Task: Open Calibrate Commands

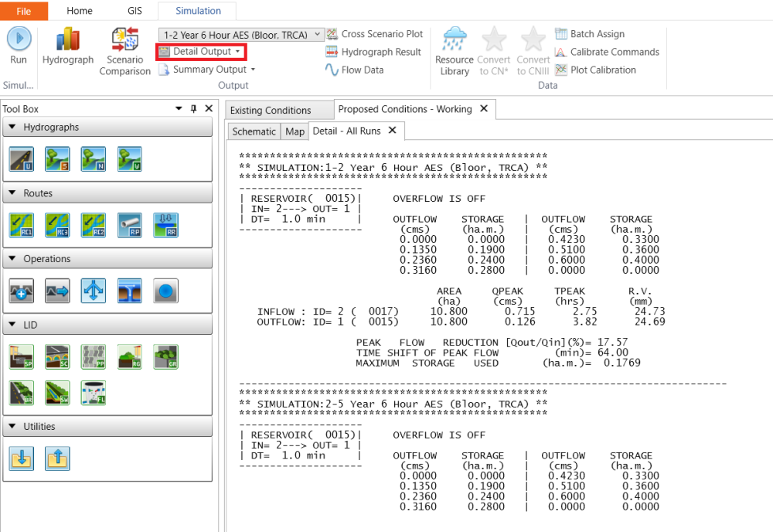Action: 607,52
